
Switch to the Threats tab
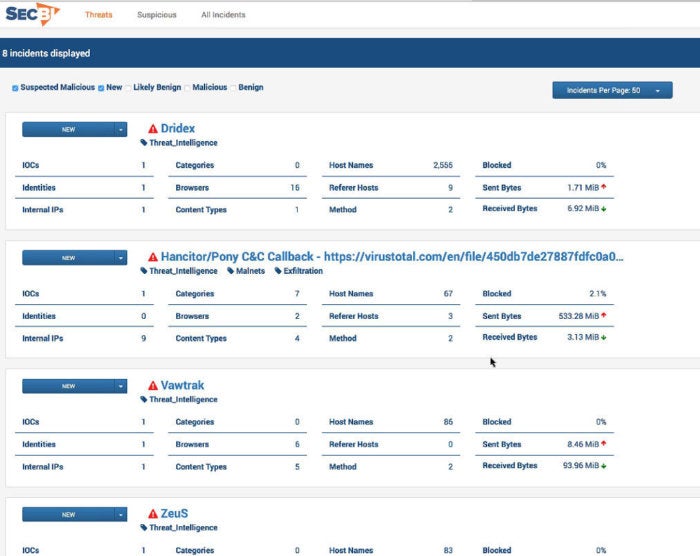point(99,15)
